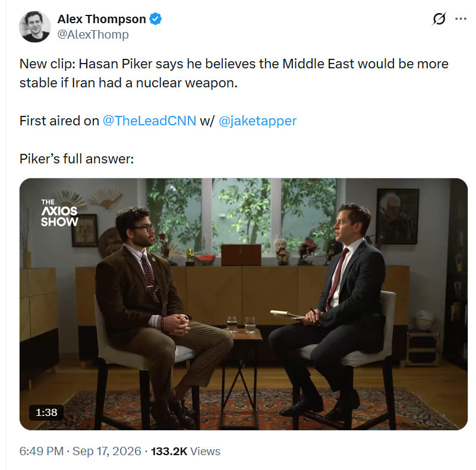Click the "First aired on" text
The height and width of the screenshot is (470, 476).
[x=59, y=121]
